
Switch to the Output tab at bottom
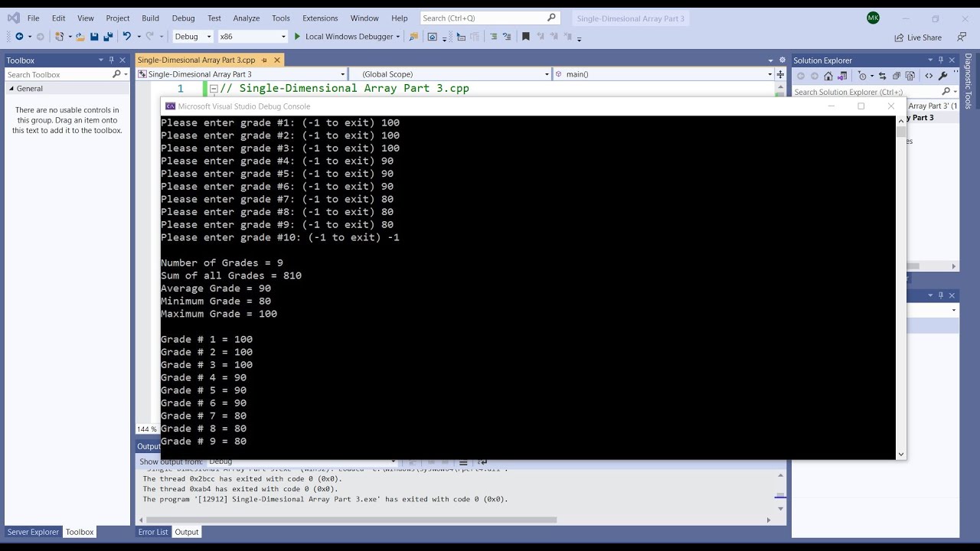coord(186,532)
